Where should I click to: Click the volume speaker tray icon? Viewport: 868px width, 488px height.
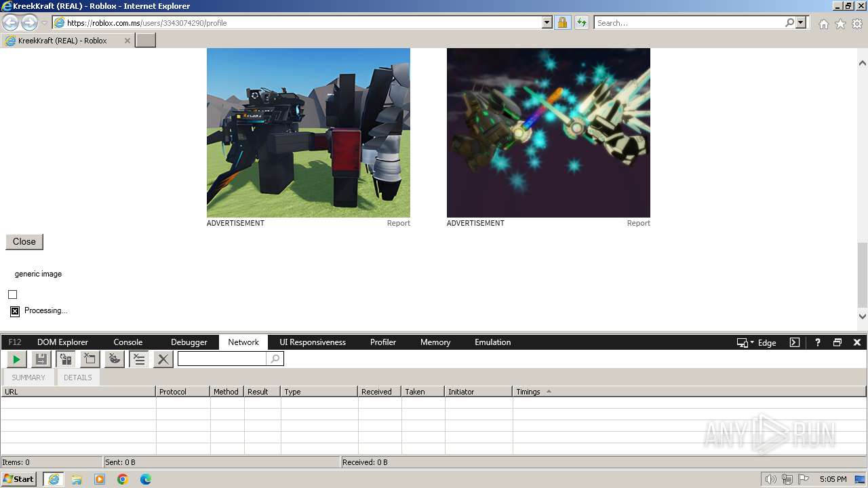(770, 479)
